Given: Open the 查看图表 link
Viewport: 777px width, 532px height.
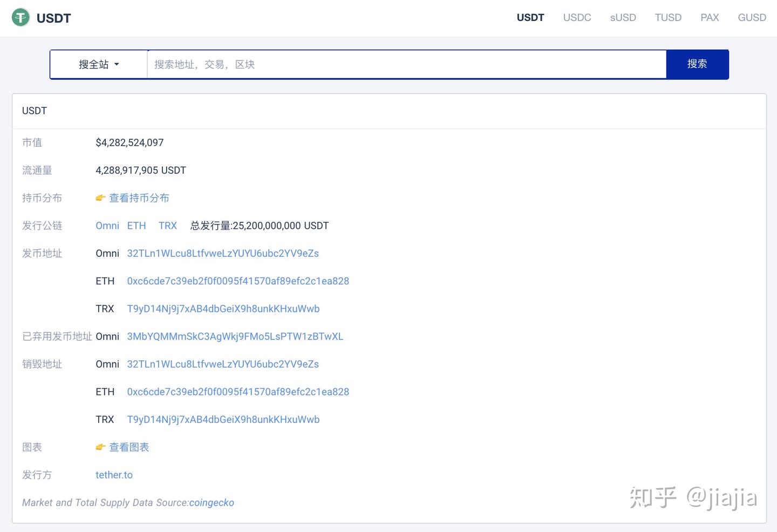Looking at the screenshot, I should click(129, 447).
